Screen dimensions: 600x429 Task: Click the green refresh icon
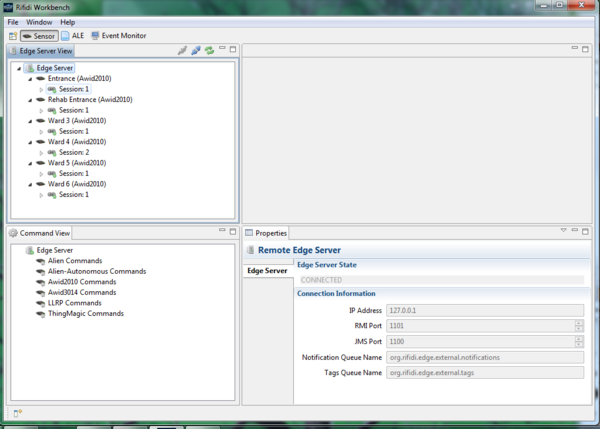click(x=209, y=50)
